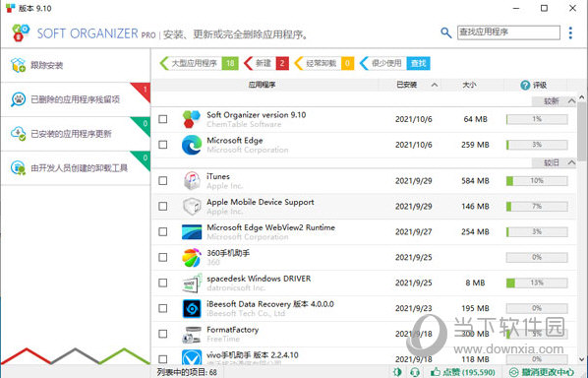Select the 经常卸载 filter tab
This screenshot has width=588, height=378.
pos(324,63)
